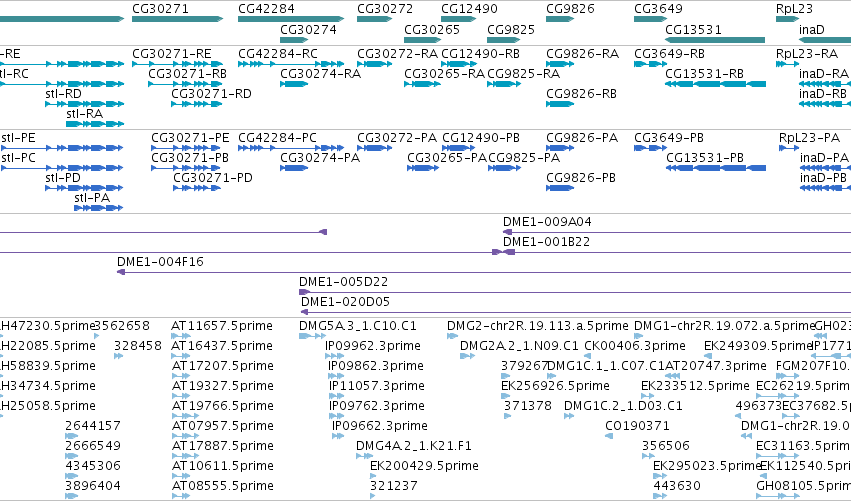851x501 pixels.
Task: Select BAC clone DME1-020D05
Action: coord(576,312)
